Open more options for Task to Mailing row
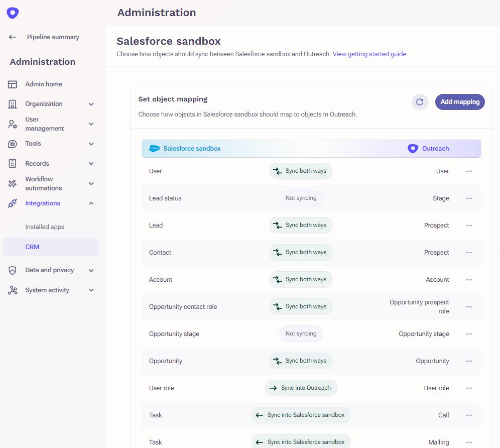Viewport: 500px width, 448px height. coord(469,442)
